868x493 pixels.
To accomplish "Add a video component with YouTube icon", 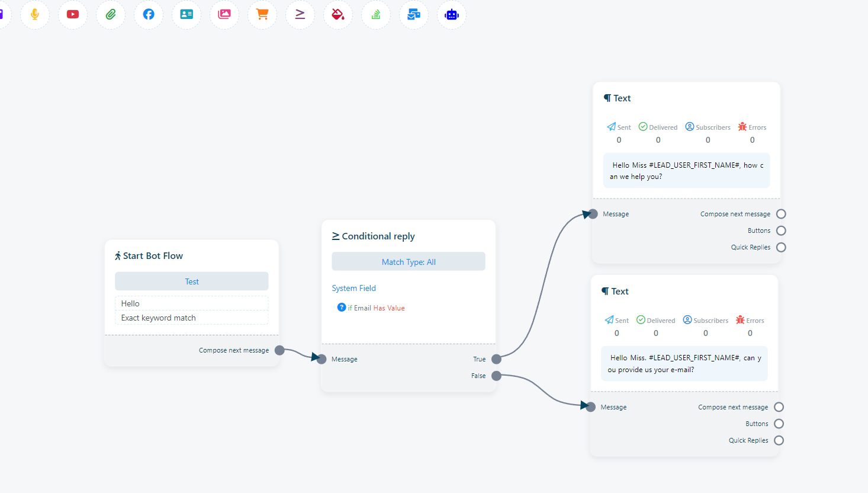I will click(73, 15).
